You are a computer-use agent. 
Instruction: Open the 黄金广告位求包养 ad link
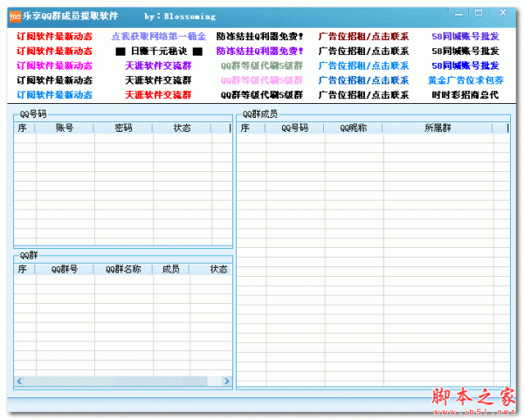465,80
